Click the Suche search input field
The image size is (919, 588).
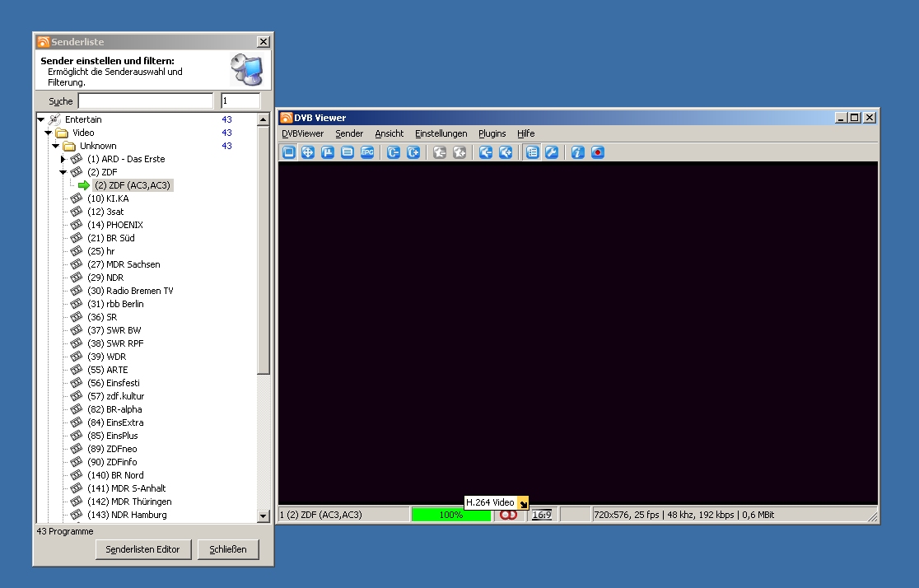(x=145, y=101)
